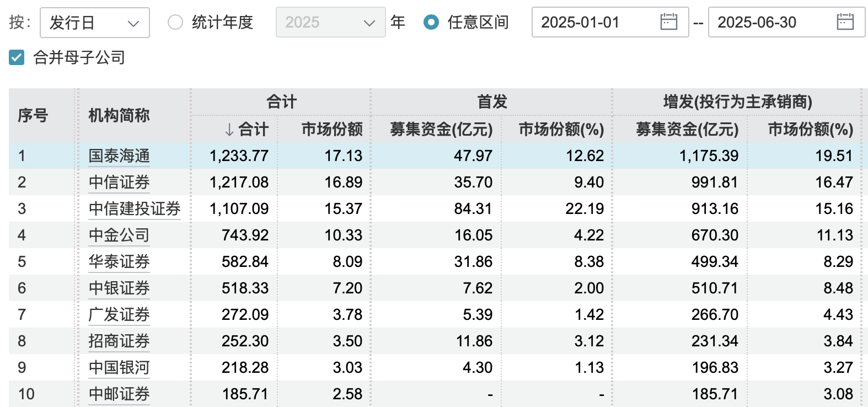Click the descending sort arrow beside 合计
Viewport: 868px width, 407px height.
point(229,130)
